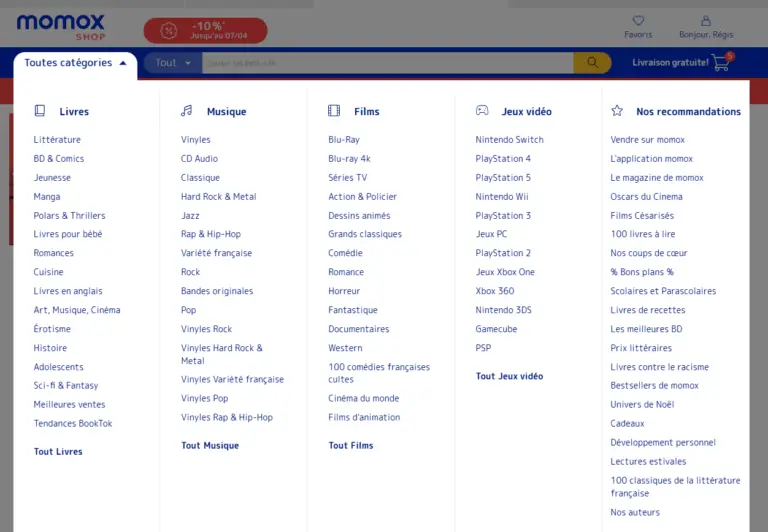Click the -10% promotion banner
The image size is (768, 532).
[x=205, y=31]
